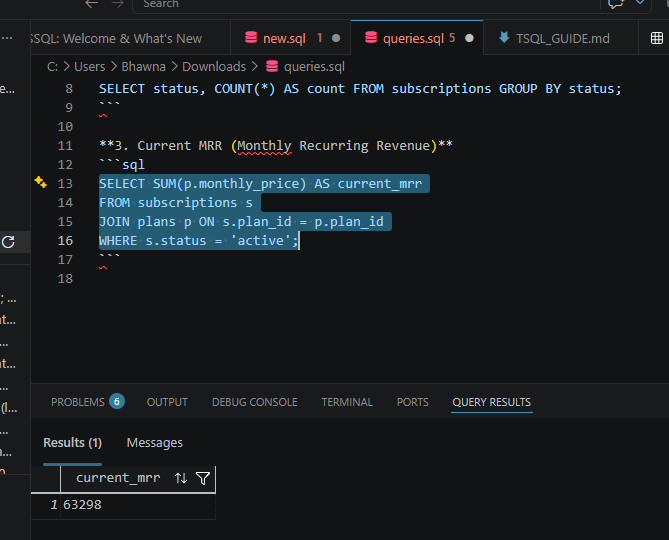This screenshot has width=669, height=540.
Task: Click the '```sql' code fence line
Action: (122, 165)
